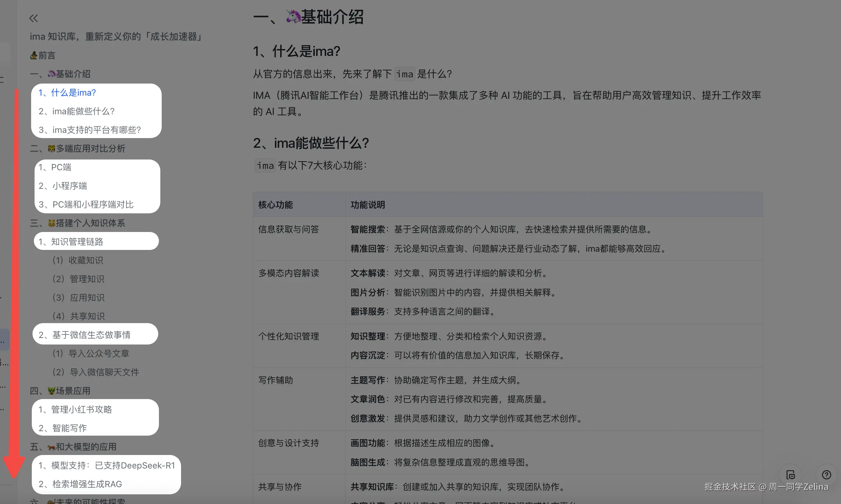Click the 知识整理 description line

coord(449,336)
